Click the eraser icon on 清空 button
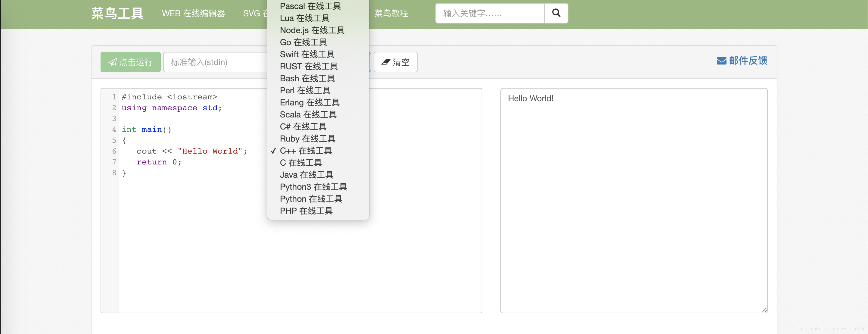Screen dimensions: 868x334 385,62
